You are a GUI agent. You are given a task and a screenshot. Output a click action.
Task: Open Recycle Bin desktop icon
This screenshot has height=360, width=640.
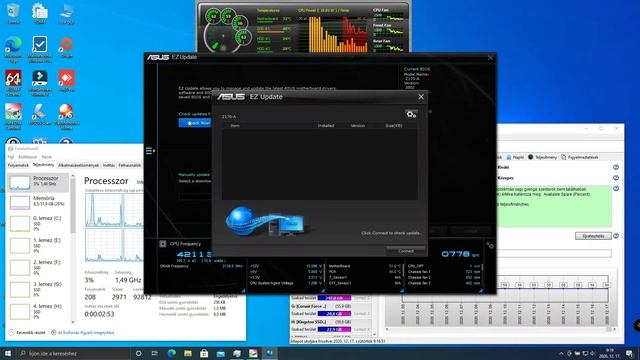tap(13, 14)
